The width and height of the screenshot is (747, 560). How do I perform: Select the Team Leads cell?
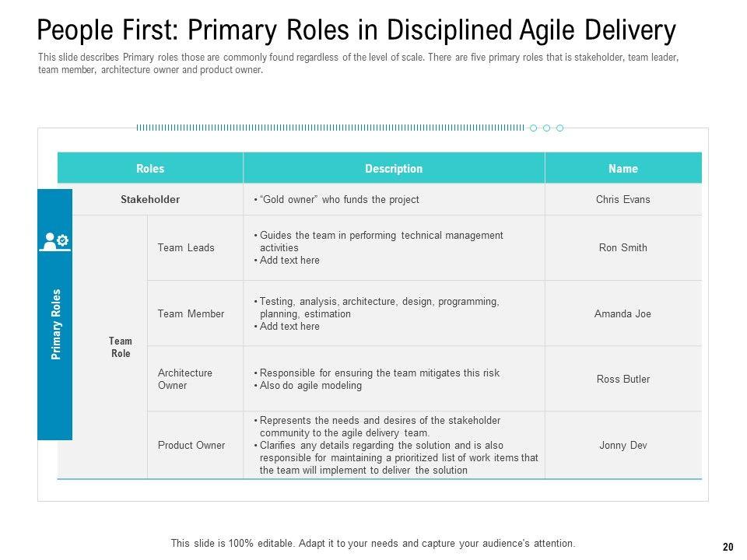(186, 248)
